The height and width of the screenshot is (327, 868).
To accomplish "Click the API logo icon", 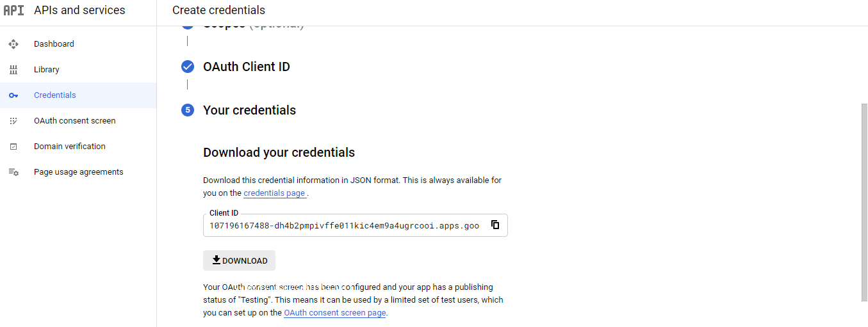I will point(13,10).
